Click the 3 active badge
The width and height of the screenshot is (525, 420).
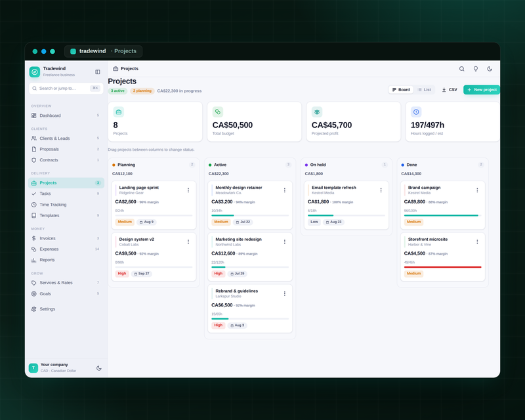(x=117, y=91)
